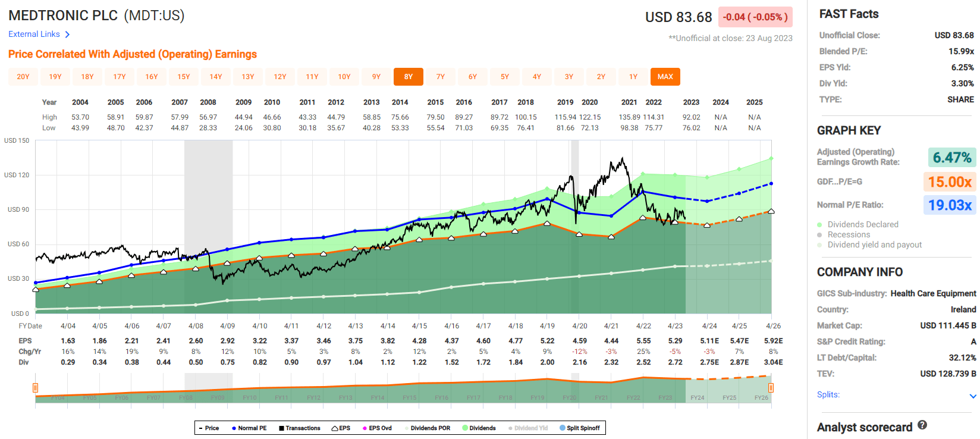980x439 pixels.
Task: Toggle the Transactions legend entry
Action: click(300, 428)
